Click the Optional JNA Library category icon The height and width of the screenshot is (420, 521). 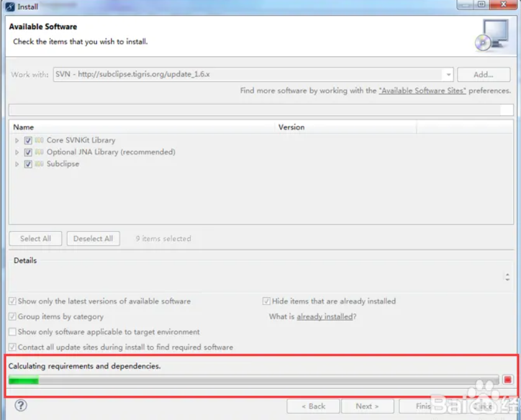(39, 152)
